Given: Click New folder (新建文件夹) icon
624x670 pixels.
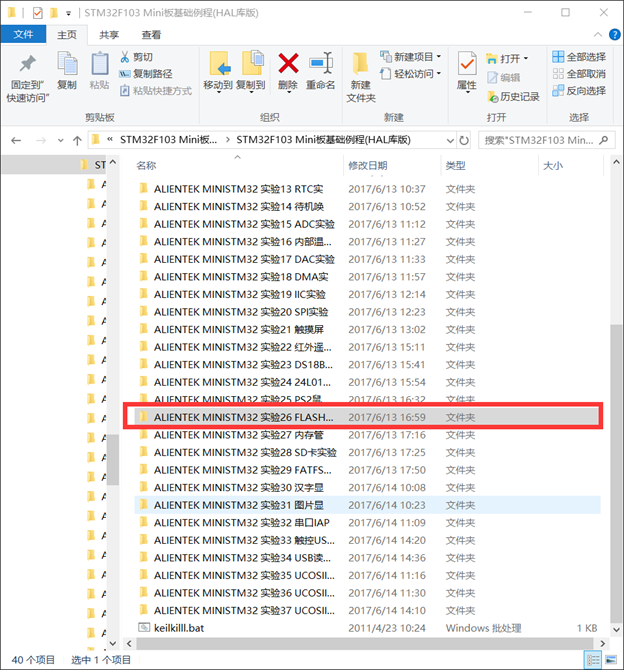Looking at the screenshot, I should 361,64.
